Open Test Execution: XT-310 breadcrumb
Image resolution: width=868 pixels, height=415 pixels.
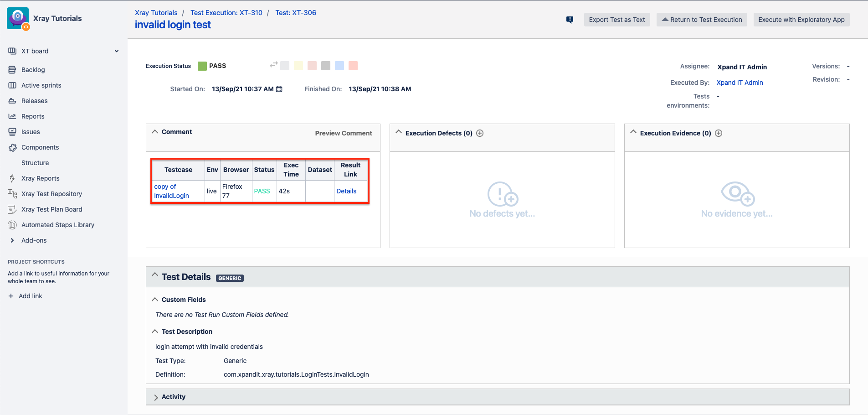(226, 13)
